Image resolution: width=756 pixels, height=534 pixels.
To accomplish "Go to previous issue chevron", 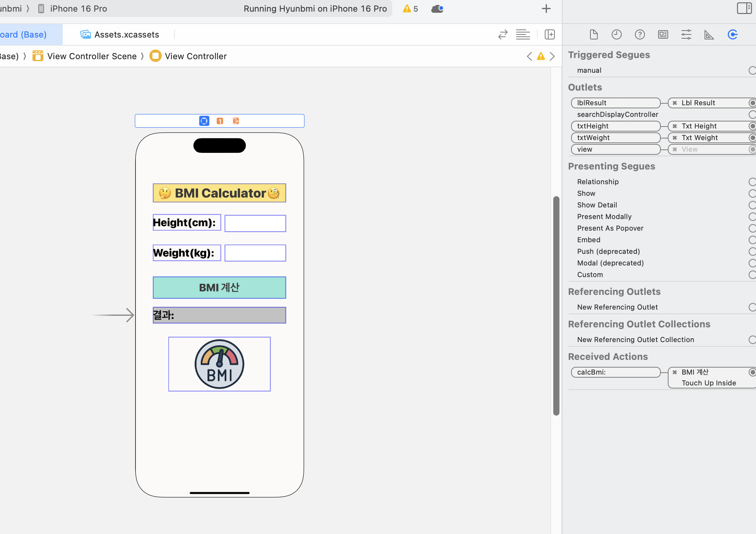I will click(x=529, y=56).
